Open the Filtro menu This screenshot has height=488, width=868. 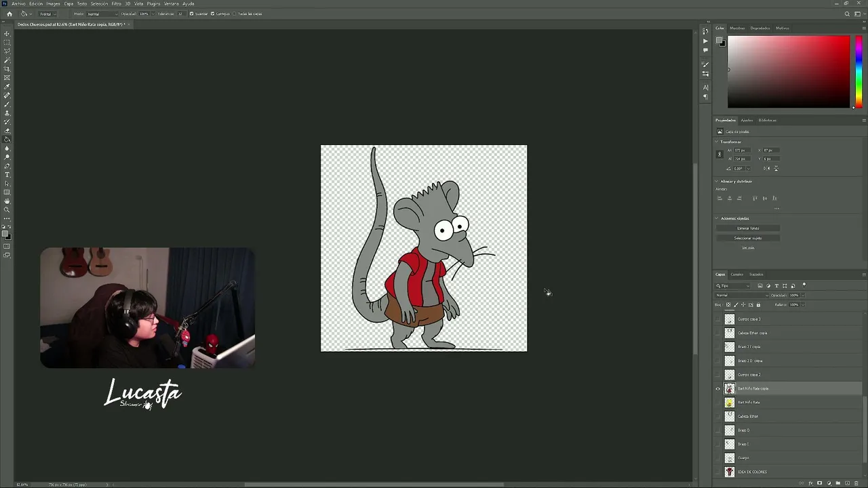[x=116, y=3]
